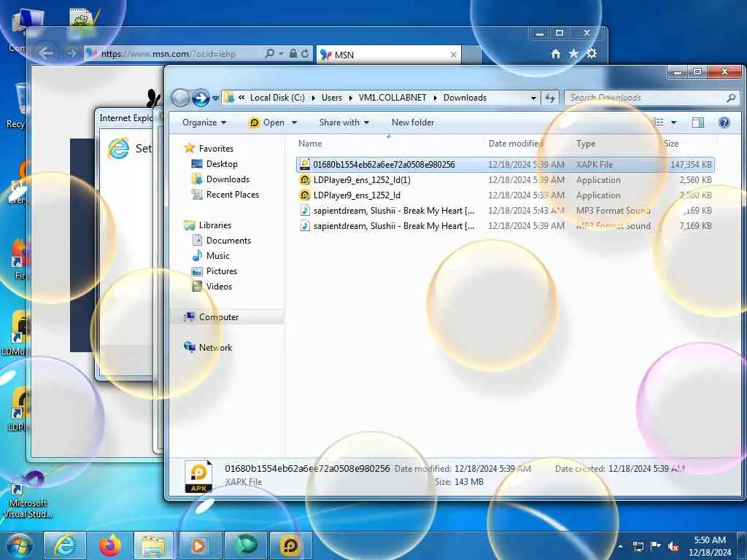
Task: Click Open in the Explorer toolbar
Action: point(267,122)
